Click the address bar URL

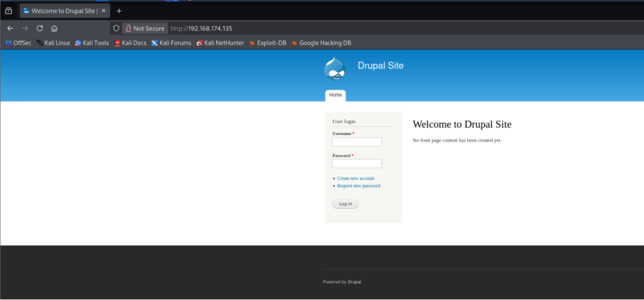[201, 28]
